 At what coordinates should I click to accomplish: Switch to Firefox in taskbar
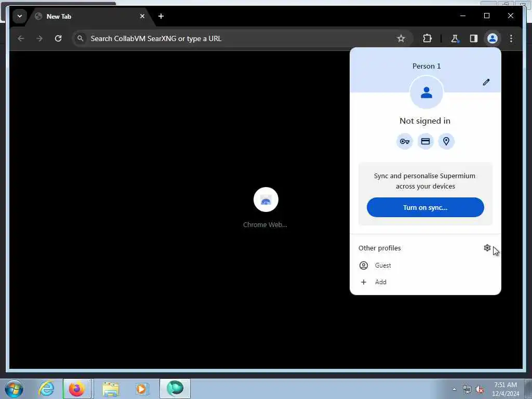pos(77,389)
